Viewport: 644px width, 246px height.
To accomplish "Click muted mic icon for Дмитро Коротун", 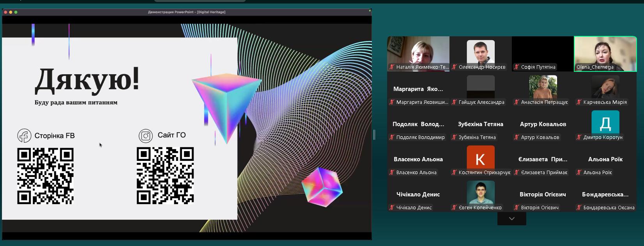I will pos(579,137).
